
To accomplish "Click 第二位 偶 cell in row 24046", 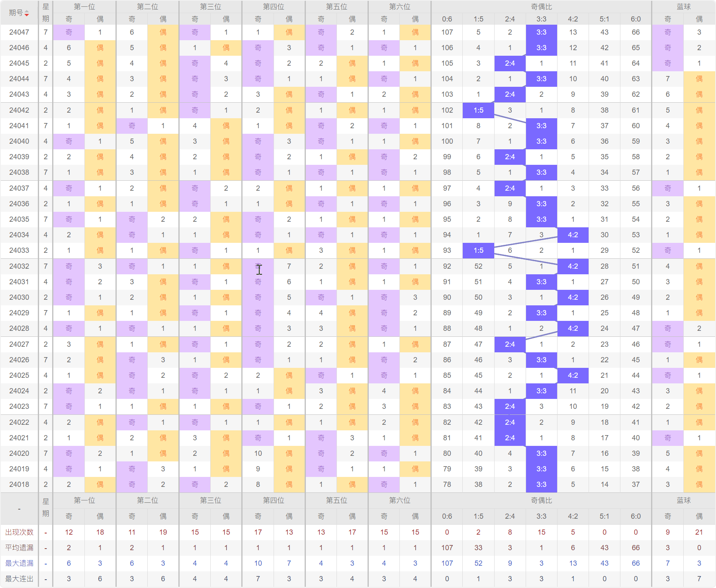I will (163, 48).
